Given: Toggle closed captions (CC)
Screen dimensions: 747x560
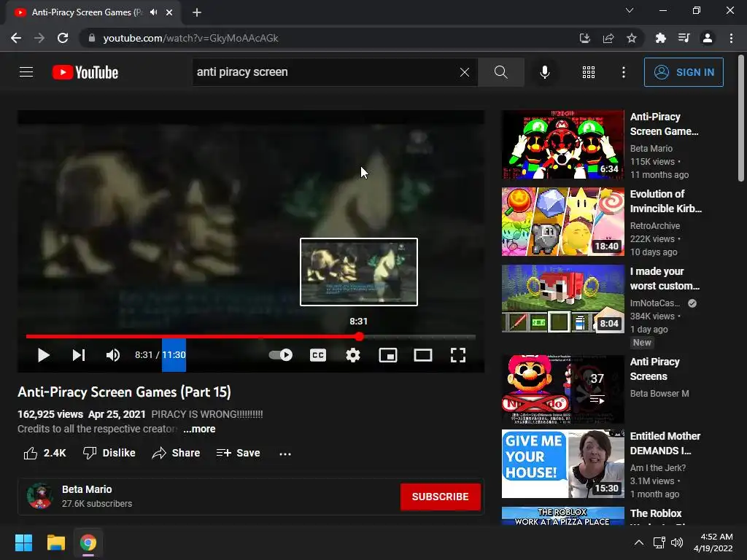Looking at the screenshot, I should pyautogui.click(x=318, y=355).
